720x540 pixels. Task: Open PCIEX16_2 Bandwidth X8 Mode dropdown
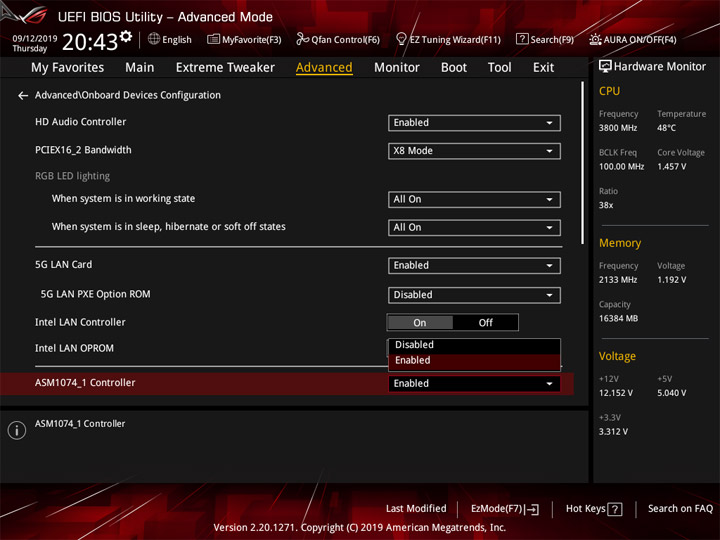[474, 151]
